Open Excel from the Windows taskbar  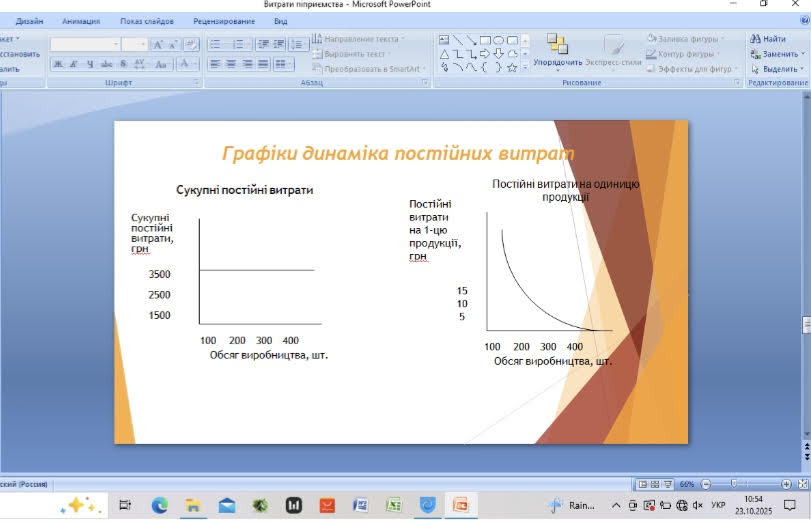coord(394,505)
